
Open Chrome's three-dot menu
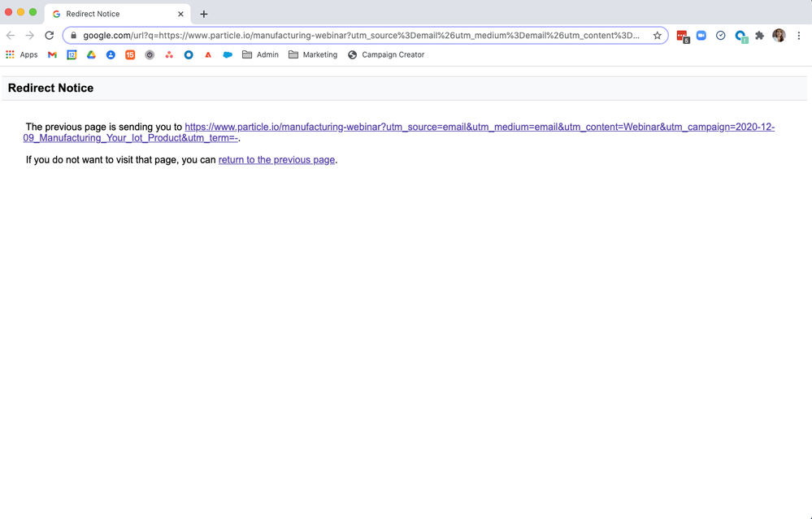799,36
